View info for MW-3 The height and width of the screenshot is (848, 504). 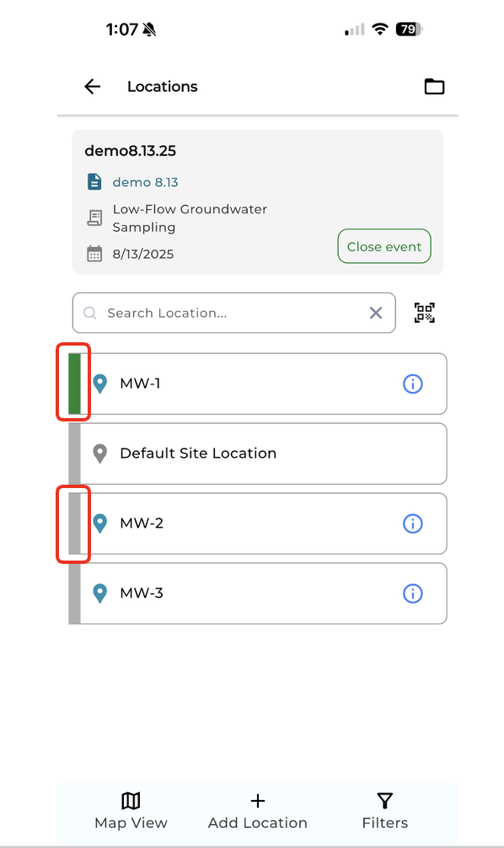(x=413, y=593)
